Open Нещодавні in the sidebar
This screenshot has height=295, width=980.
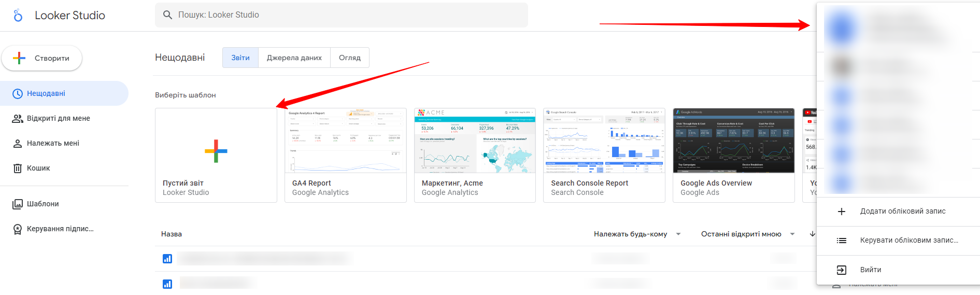point(64,93)
